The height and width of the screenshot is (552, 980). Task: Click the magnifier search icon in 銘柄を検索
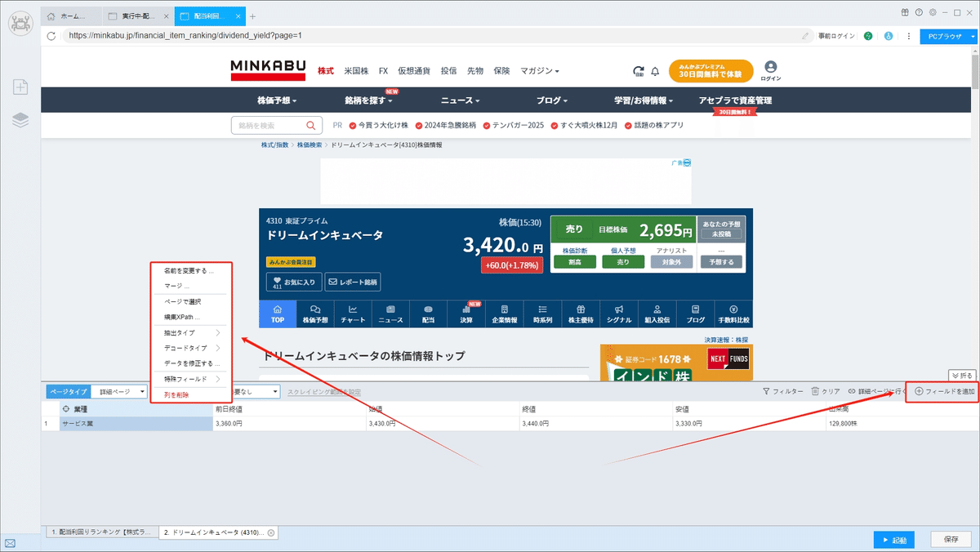[311, 126]
